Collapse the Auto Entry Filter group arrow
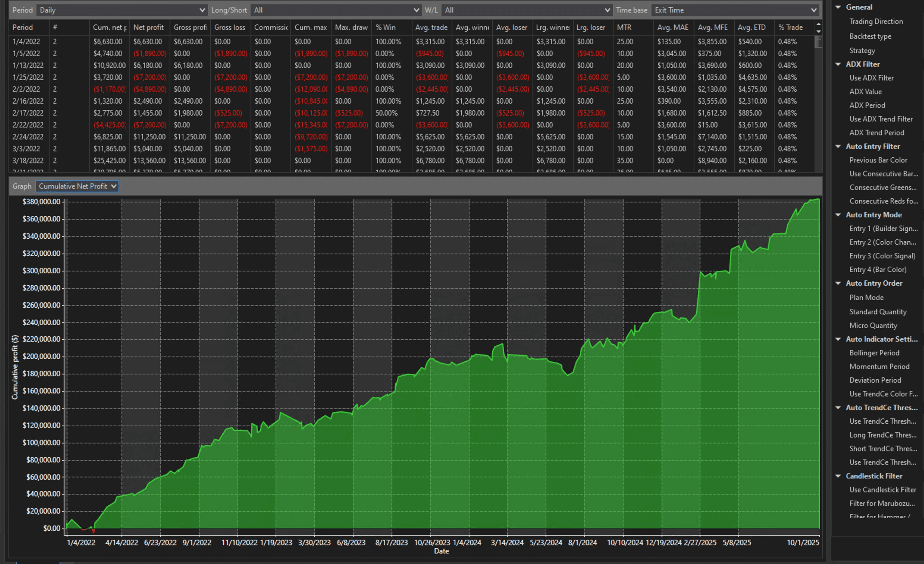 838,146
